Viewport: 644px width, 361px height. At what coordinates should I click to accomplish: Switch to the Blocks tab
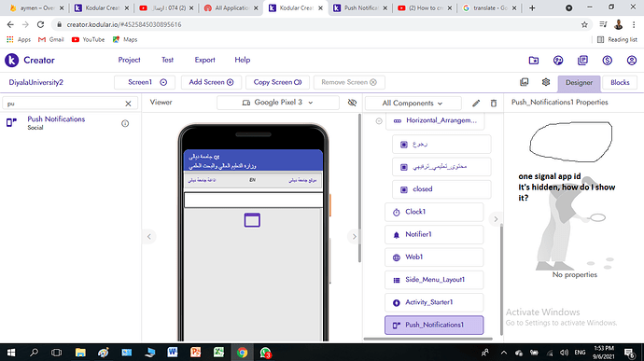(620, 82)
